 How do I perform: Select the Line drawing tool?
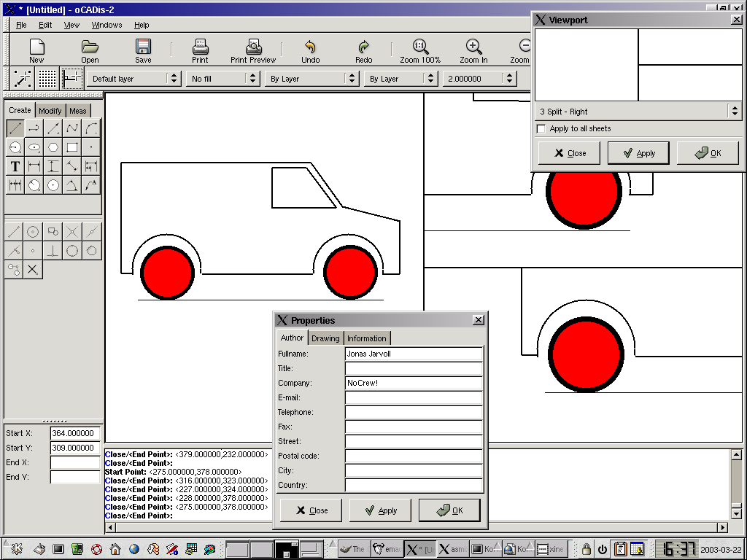pos(15,128)
